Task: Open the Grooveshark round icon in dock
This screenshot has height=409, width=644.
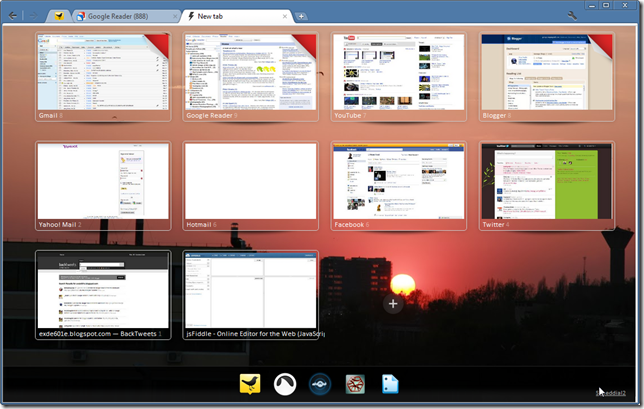Action: click(x=282, y=384)
